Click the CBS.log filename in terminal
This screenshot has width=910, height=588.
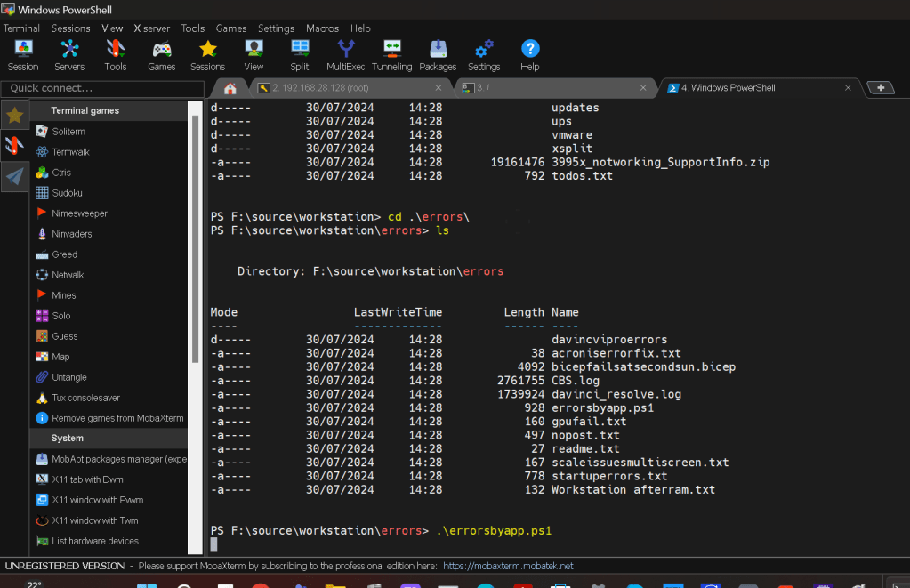click(x=576, y=381)
